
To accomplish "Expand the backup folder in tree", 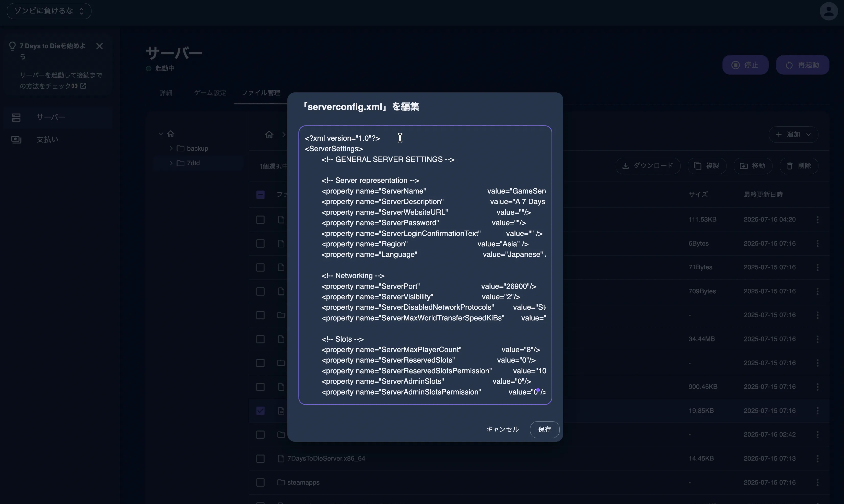I will pyautogui.click(x=171, y=148).
